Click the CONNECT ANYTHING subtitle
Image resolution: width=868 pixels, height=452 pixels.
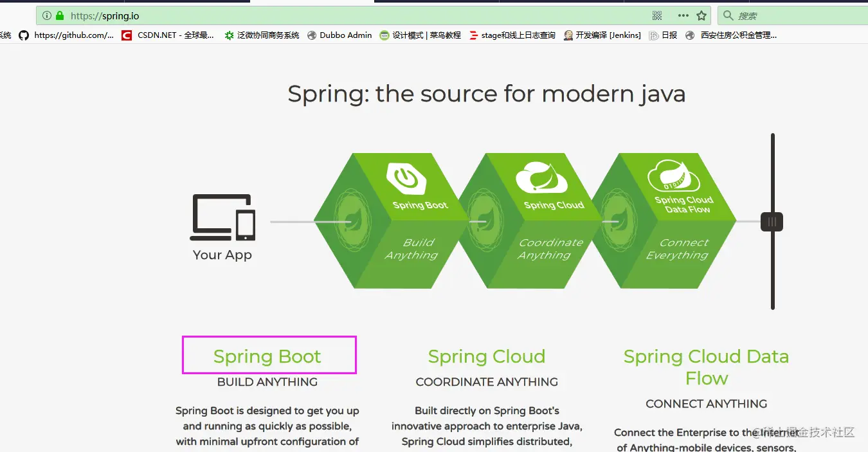[706, 404]
